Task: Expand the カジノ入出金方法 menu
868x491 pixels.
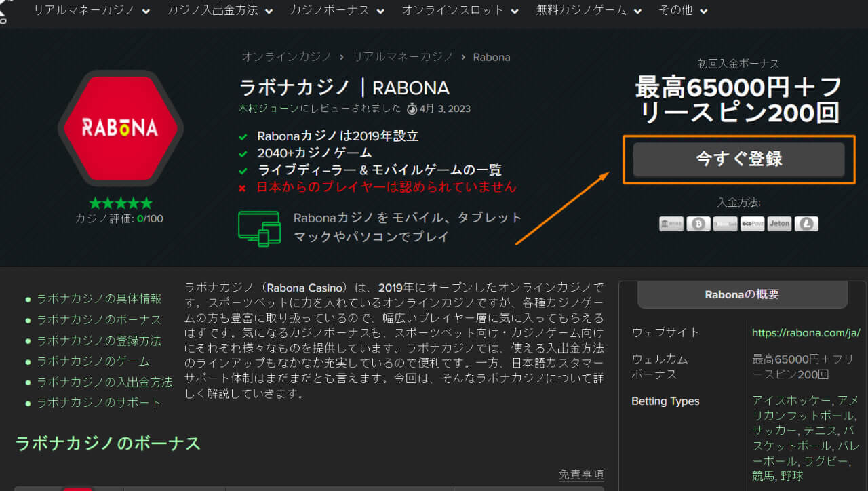Action: pos(220,11)
